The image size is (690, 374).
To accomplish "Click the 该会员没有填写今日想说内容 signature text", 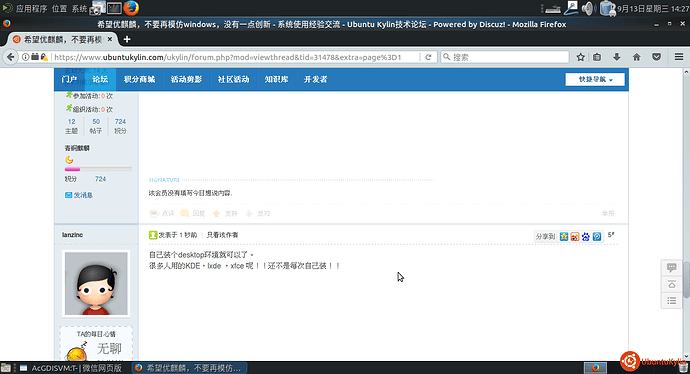I will coord(191,193).
